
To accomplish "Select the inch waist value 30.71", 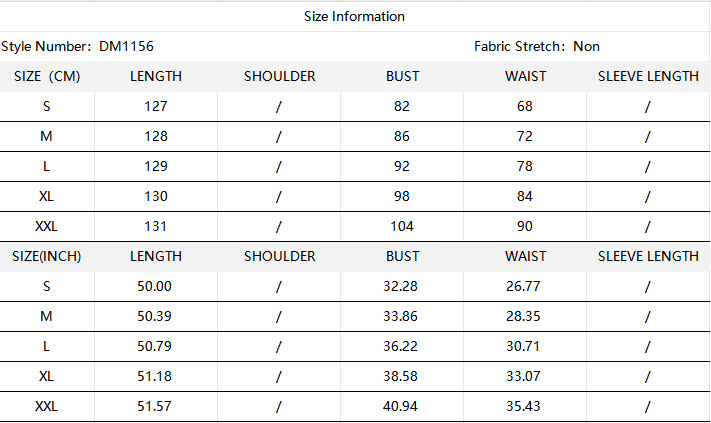I will click(525, 346).
